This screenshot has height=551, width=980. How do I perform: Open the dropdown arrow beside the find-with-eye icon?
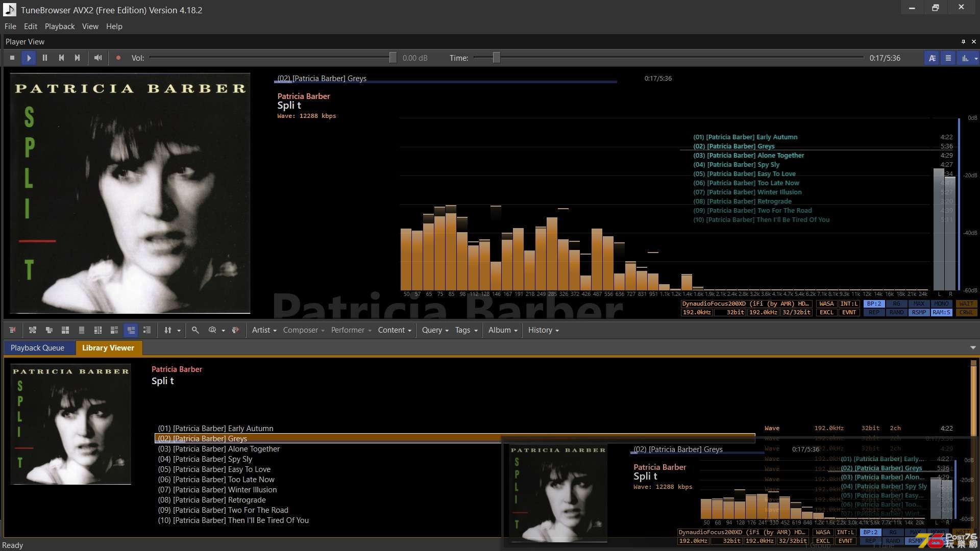(223, 331)
